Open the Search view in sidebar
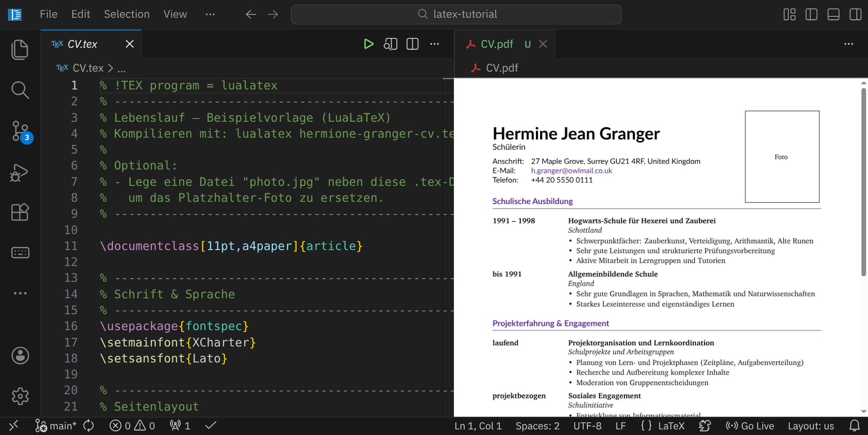Viewport: 868px width, 435px height. [20, 90]
